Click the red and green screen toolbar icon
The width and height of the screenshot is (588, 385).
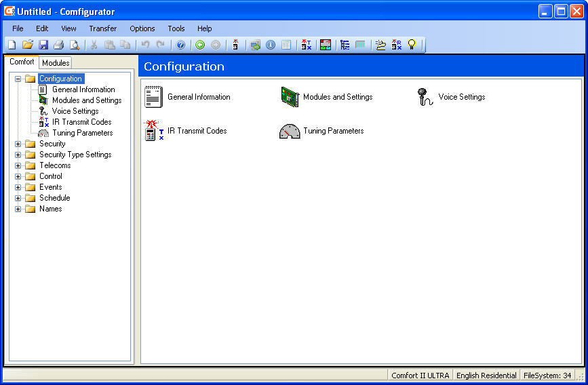pyautogui.click(x=326, y=45)
